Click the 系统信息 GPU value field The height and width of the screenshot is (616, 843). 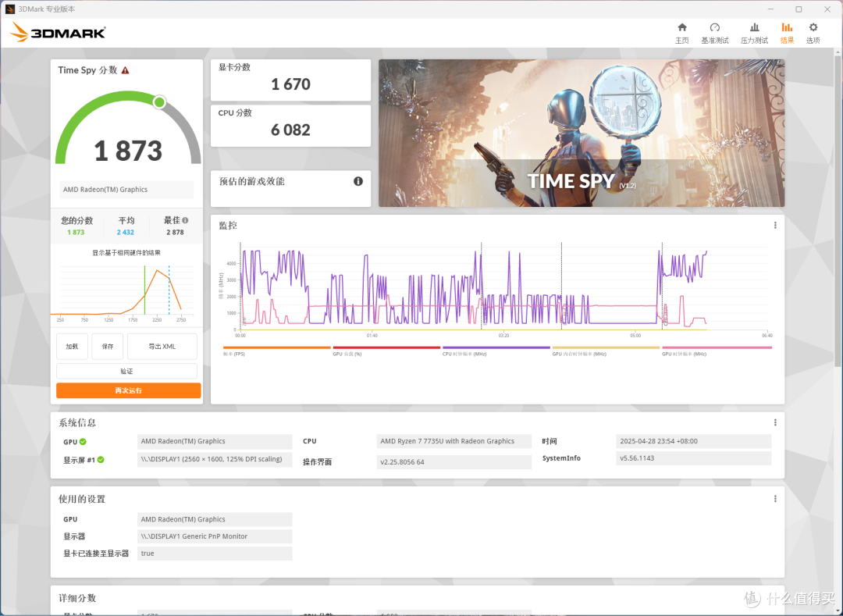click(x=215, y=441)
